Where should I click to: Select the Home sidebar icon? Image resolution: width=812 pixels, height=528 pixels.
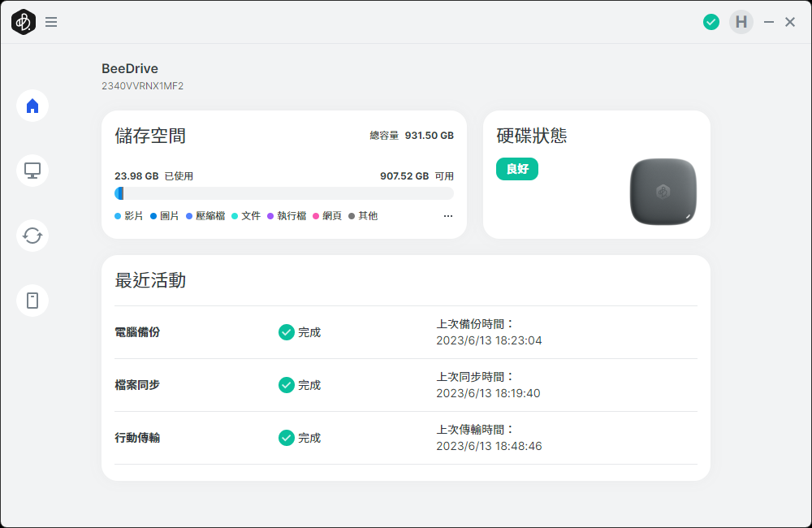(x=32, y=106)
